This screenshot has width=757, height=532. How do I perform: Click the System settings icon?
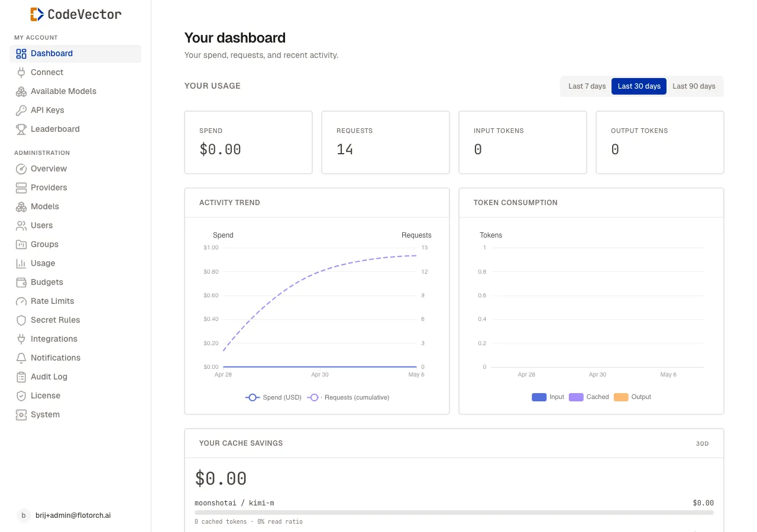point(21,415)
